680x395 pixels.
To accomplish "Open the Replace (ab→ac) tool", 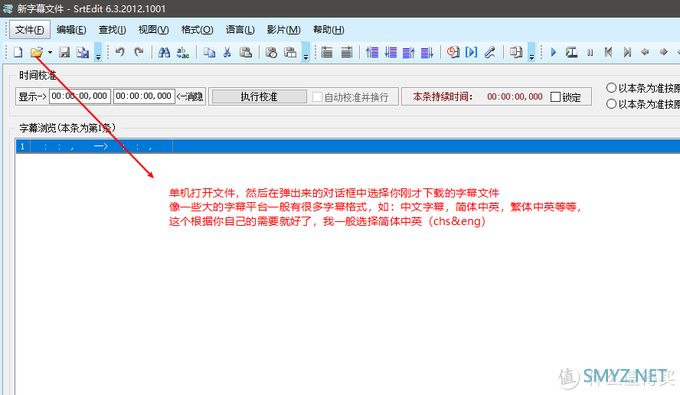I will (183, 52).
